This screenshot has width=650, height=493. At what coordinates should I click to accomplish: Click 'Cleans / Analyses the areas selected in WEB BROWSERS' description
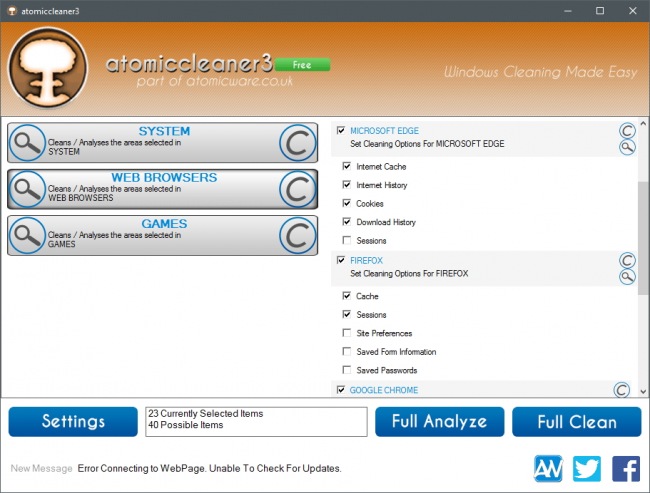(114, 193)
